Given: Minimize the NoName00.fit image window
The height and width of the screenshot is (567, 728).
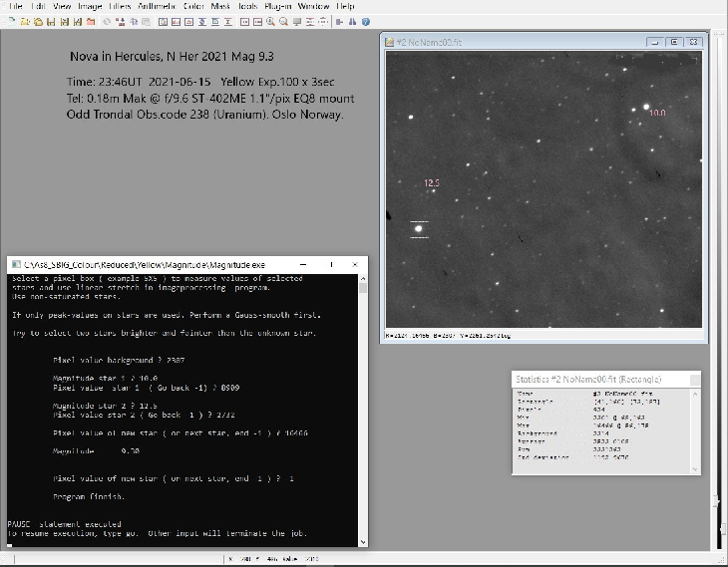Looking at the screenshot, I should [x=653, y=42].
